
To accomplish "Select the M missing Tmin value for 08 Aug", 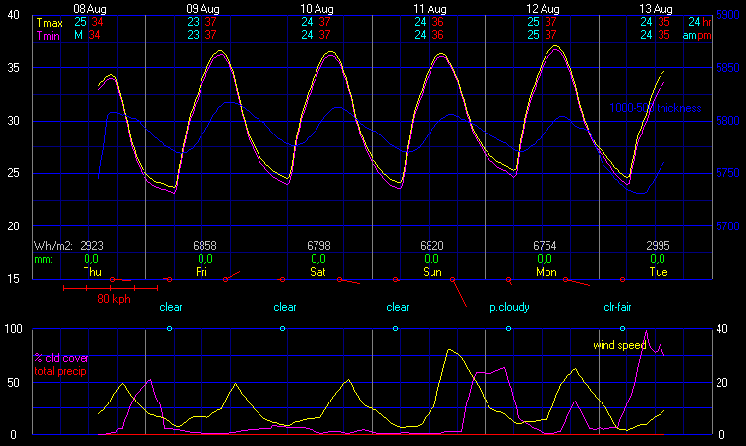I will [x=79, y=35].
